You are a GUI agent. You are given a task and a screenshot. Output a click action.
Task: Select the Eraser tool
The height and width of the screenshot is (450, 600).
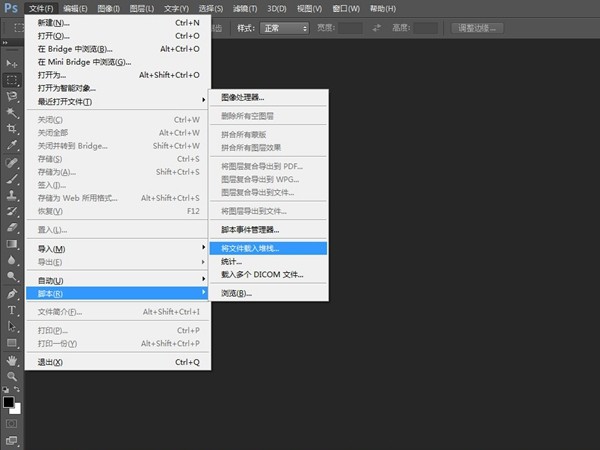(x=11, y=227)
